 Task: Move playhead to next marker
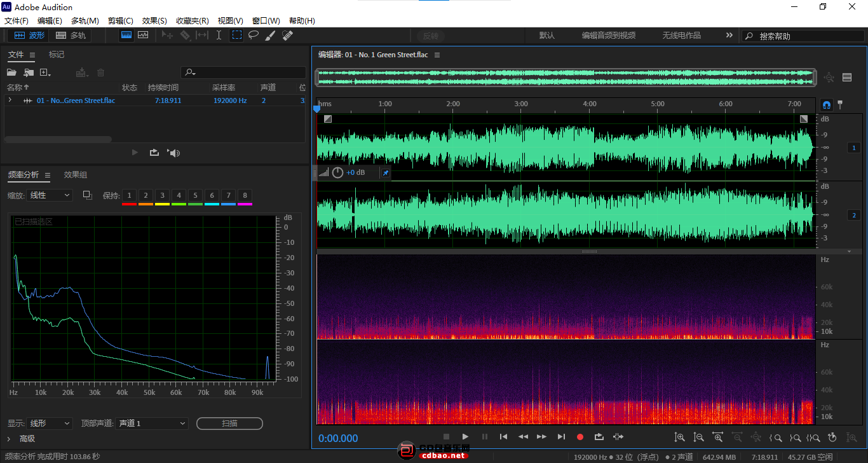coord(561,437)
